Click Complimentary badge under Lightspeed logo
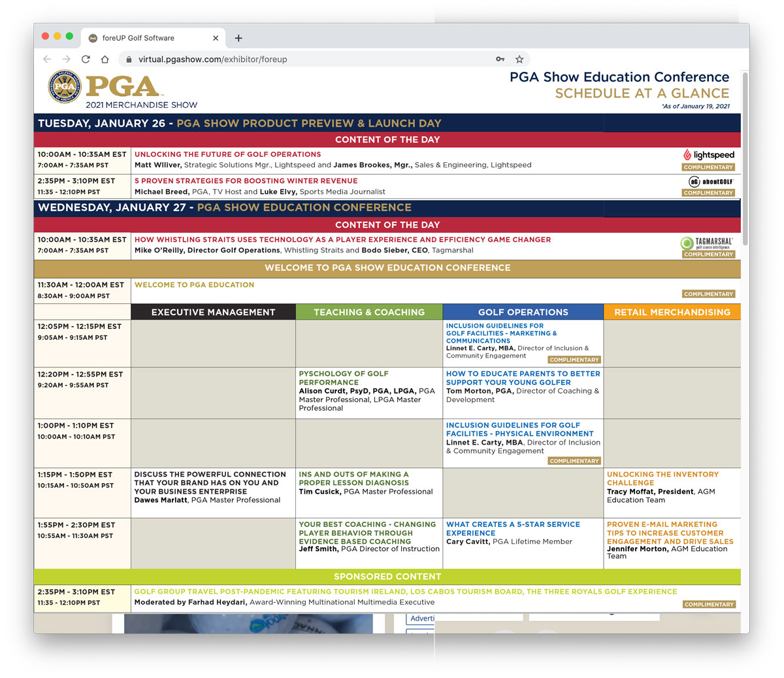Screen dimensions: 784x678 click(x=708, y=167)
